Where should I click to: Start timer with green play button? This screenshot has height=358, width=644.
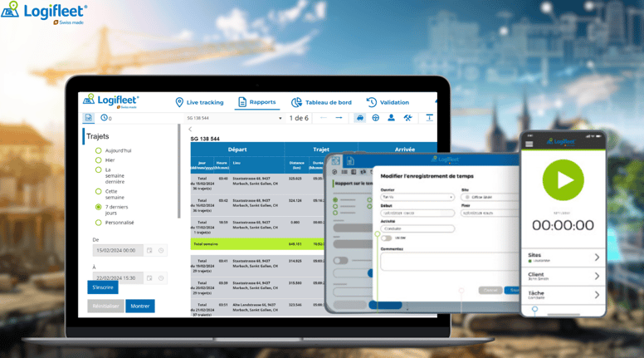pyautogui.click(x=563, y=180)
